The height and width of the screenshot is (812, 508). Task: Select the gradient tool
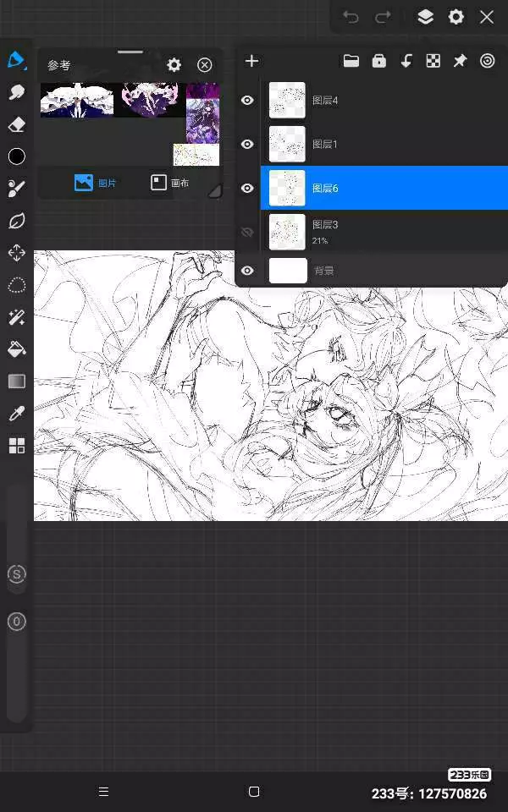click(17, 381)
